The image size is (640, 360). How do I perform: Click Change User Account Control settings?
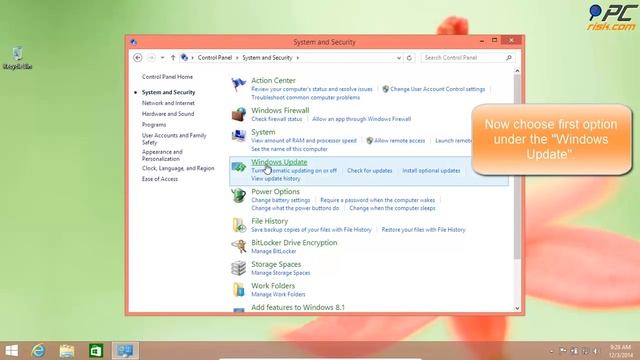[x=437, y=89]
